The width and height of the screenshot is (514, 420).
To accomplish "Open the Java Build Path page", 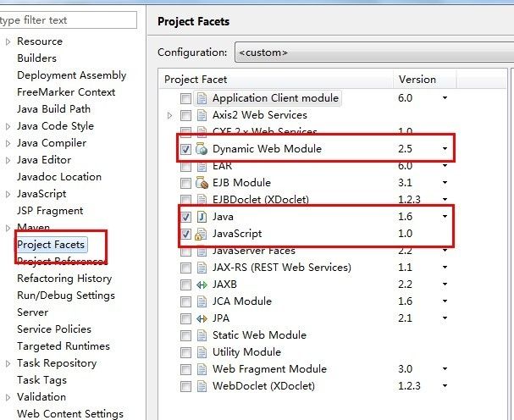I will 53,109.
